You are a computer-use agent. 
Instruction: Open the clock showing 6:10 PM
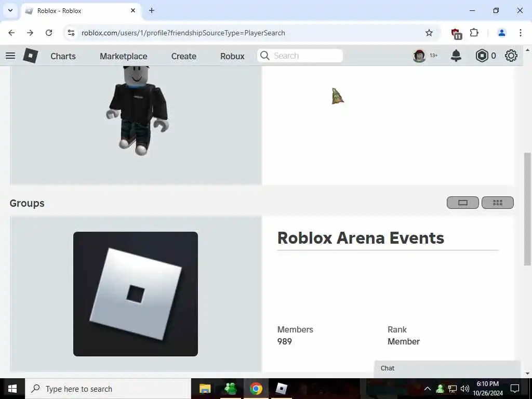488,389
